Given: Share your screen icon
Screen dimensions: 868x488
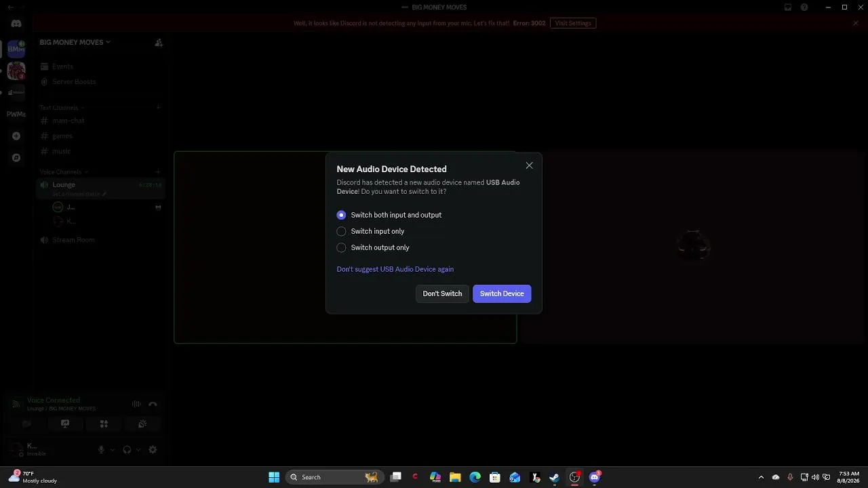Looking at the screenshot, I should point(65,424).
